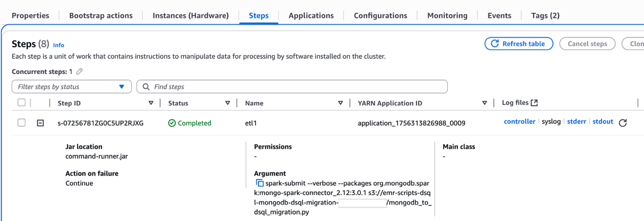Go to the Monitoring tab
Image resolution: width=644 pixels, height=221 pixels.
tap(447, 15)
